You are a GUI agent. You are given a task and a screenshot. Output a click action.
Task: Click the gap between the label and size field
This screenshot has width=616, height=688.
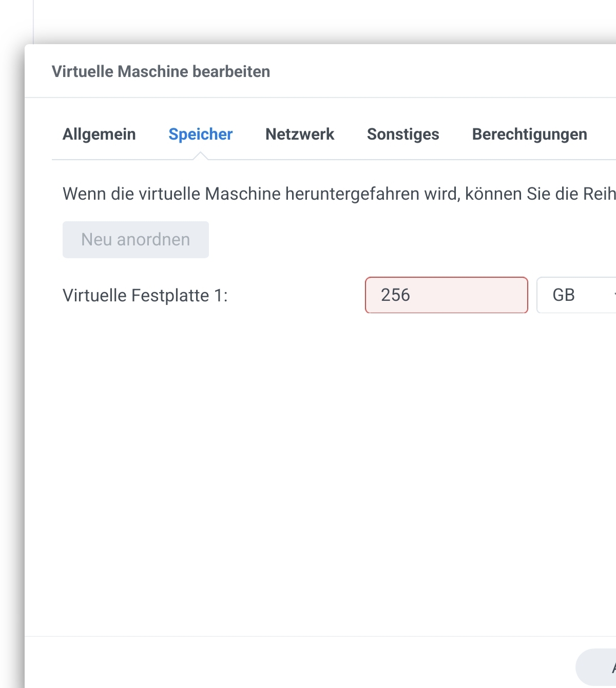(295, 296)
